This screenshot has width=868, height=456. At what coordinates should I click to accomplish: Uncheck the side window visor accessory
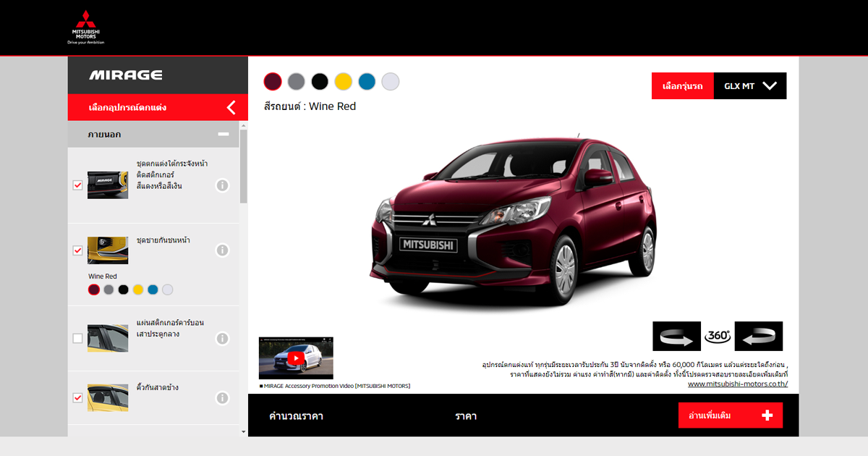coord(78,397)
